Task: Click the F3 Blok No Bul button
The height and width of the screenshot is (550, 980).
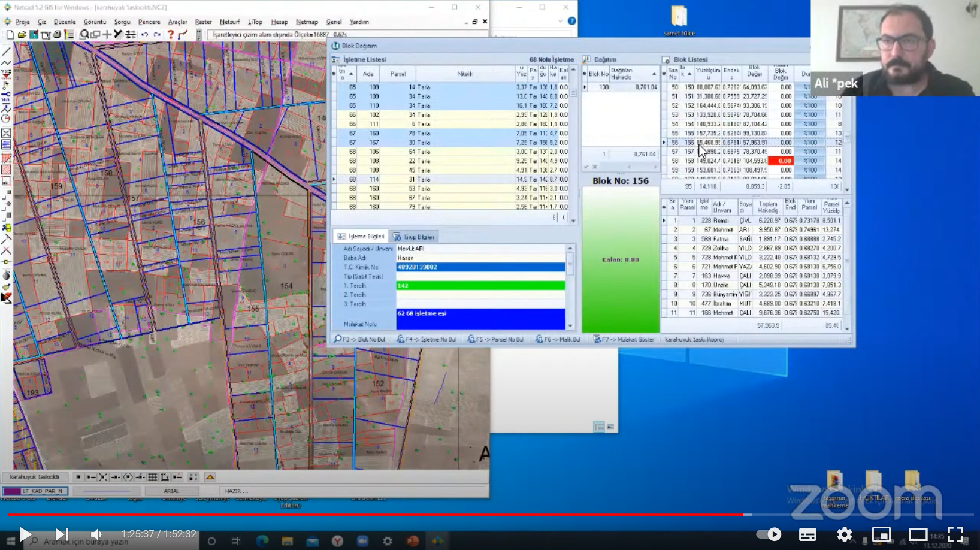Action: (360, 339)
